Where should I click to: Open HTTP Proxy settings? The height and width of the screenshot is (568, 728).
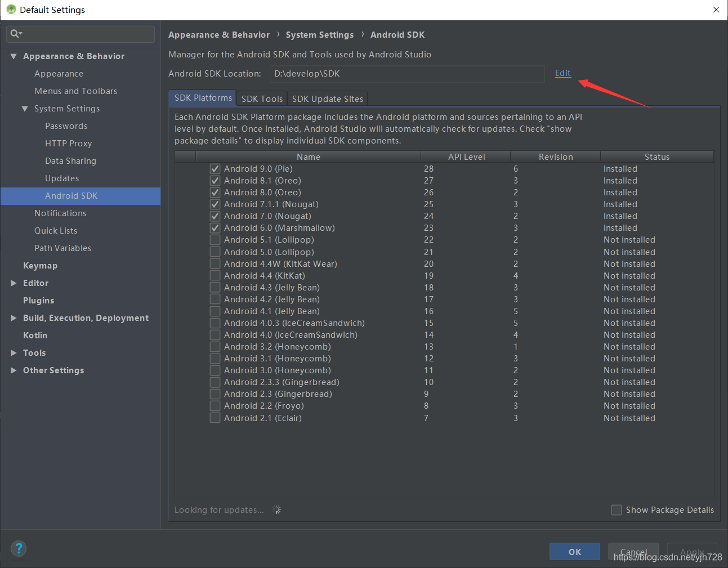(69, 144)
